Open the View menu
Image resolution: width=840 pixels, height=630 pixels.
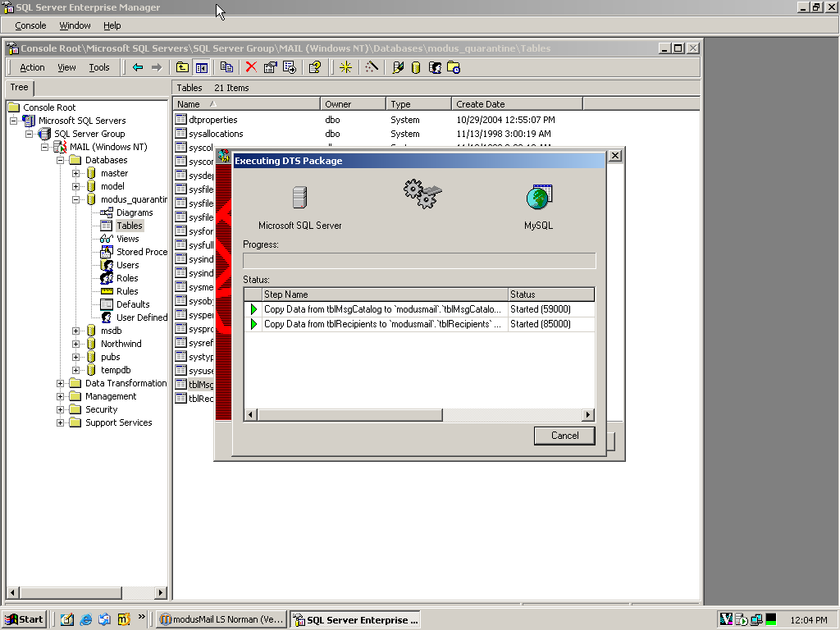[66, 67]
